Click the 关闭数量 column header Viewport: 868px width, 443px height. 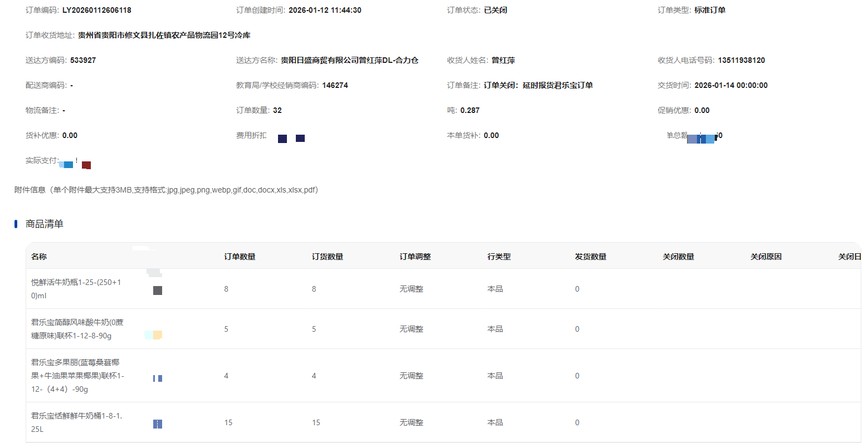click(678, 257)
